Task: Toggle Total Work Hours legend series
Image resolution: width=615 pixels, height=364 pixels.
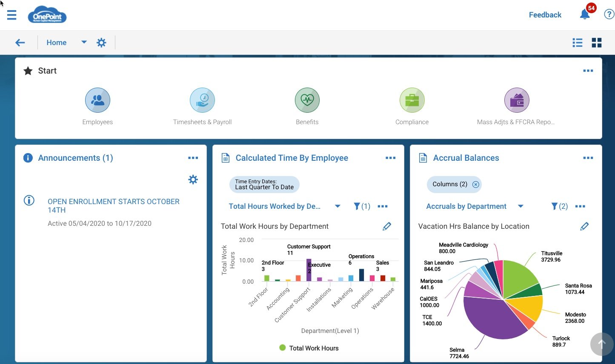Action: (x=309, y=348)
